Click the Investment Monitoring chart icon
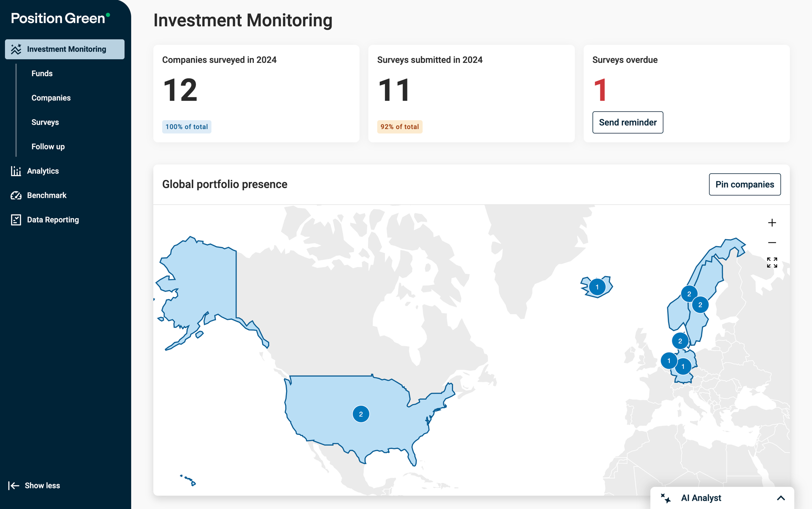Image resolution: width=812 pixels, height=509 pixels. coord(16,49)
